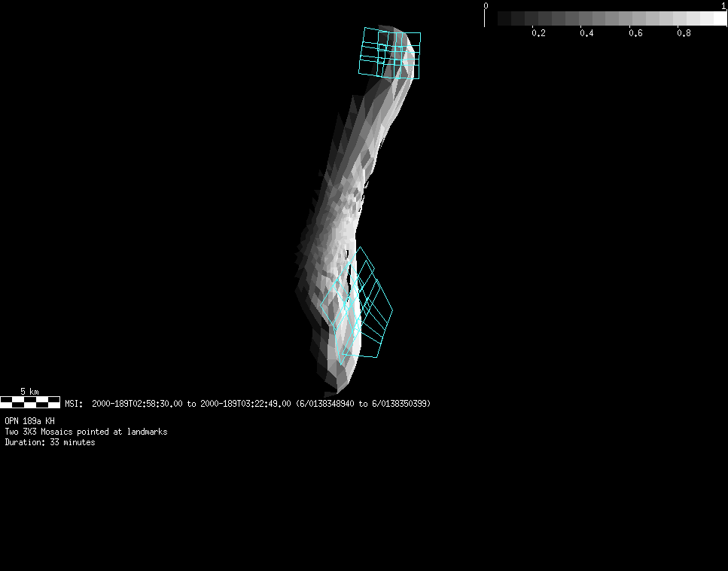Select the lower cyan mosaic footprint grid
The image size is (728, 571).
point(358,307)
